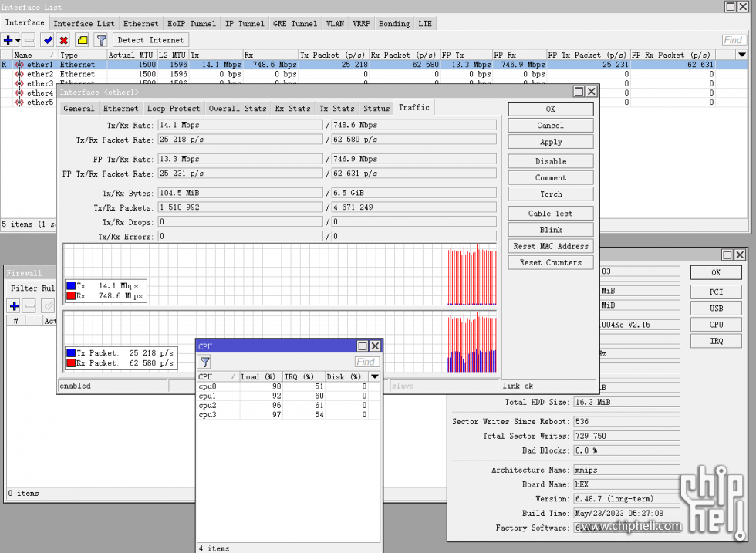Click Cancel in the ether1 dialog
756x553 pixels.
tap(551, 126)
